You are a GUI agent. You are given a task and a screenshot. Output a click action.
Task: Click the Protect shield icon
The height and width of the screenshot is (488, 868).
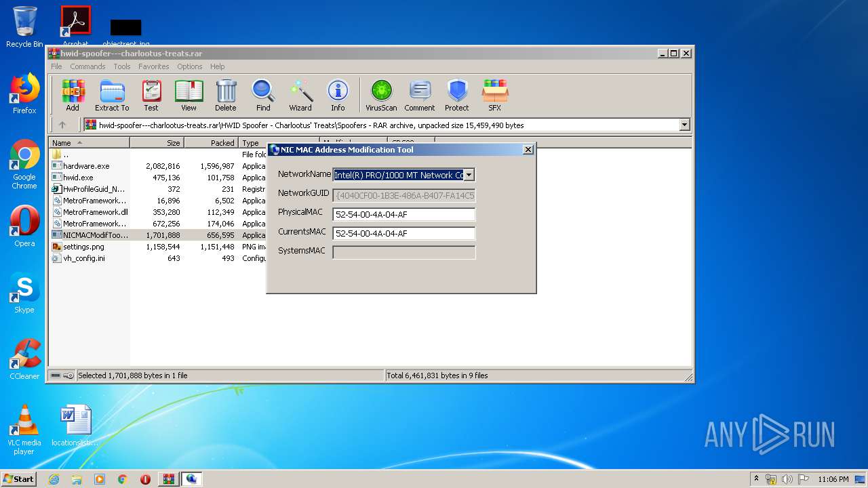(x=457, y=95)
